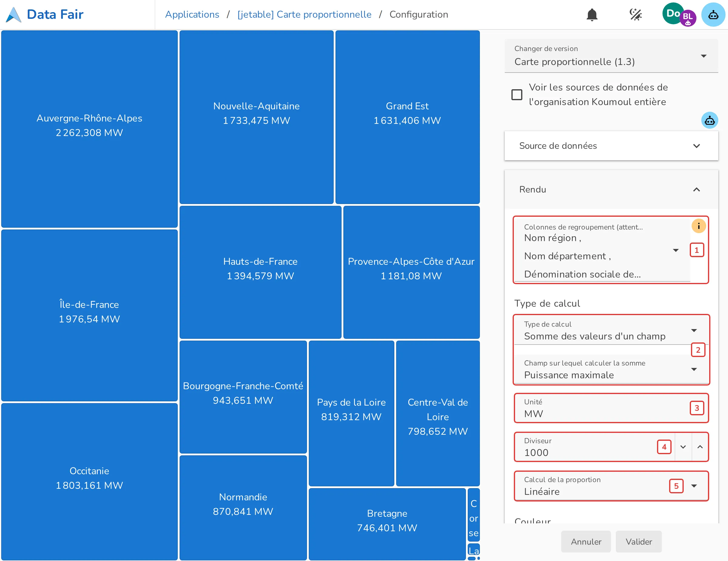Select the narrow Corse tile
728x561 pixels.
[474, 514]
